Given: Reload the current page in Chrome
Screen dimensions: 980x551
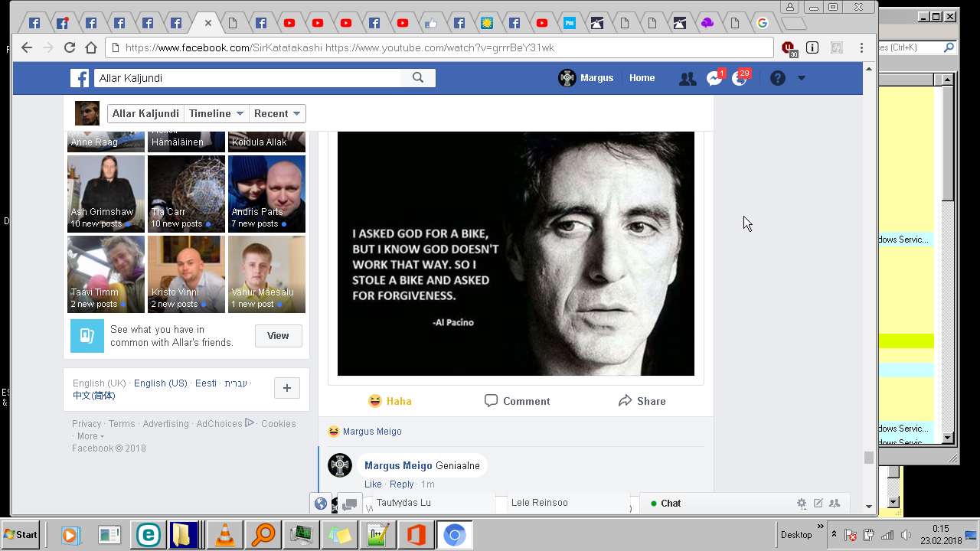Looking at the screenshot, I should tap(70, 47).
